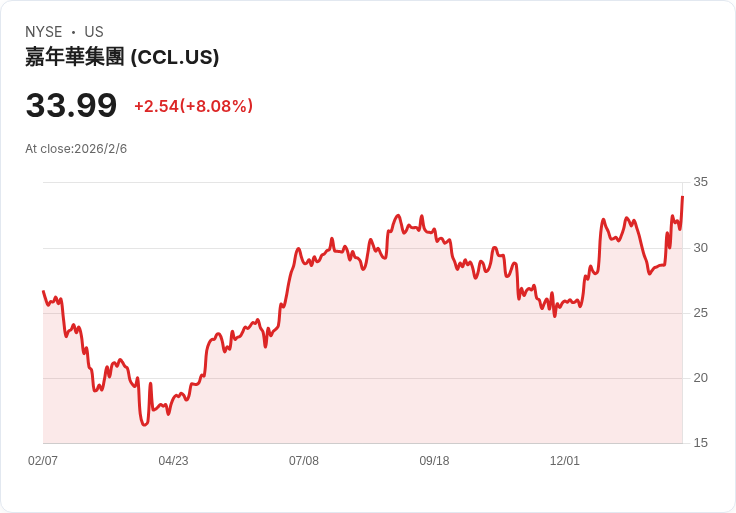Select the 35 label on the price axis
The height and width of the screenshot is (513, 736).
click(700, 182)
